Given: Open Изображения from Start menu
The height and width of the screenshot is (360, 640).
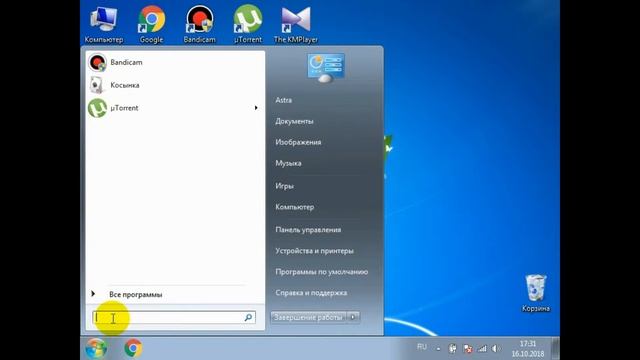Looking at the screenshot, I should click(298, 142).
